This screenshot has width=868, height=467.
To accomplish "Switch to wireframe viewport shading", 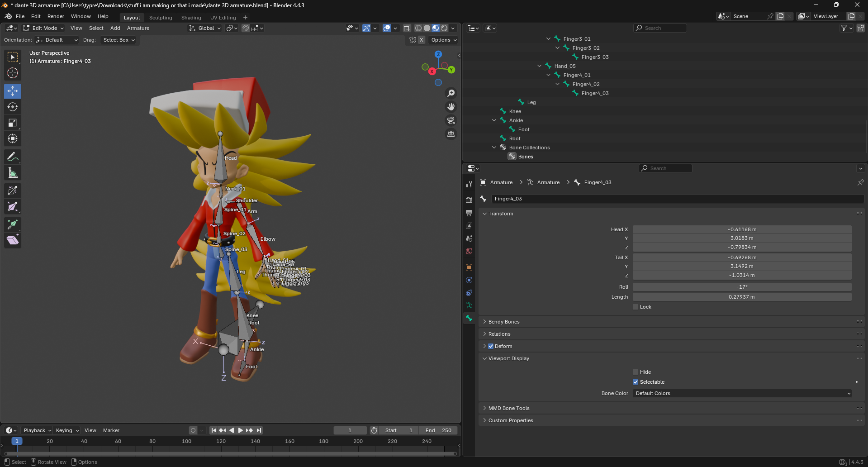I will pos(418,28).
